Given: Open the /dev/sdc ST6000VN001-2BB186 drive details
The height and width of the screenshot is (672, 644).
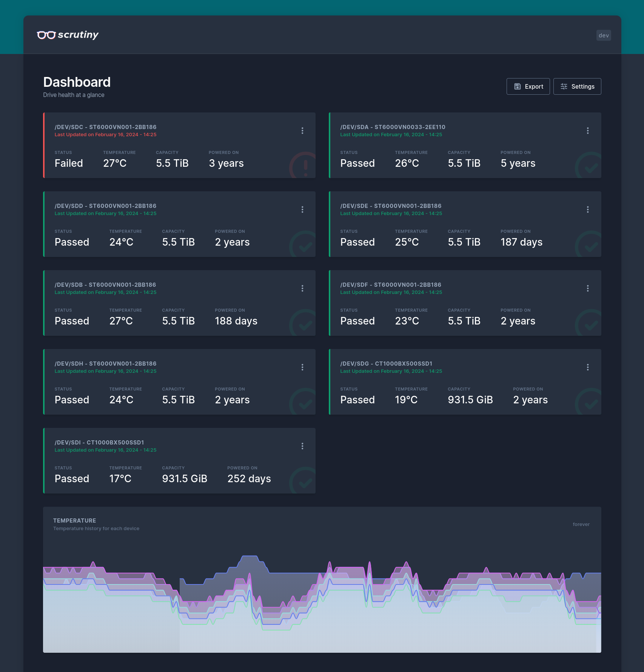Looking at the screenshot, I should click(x=105, y=127).
